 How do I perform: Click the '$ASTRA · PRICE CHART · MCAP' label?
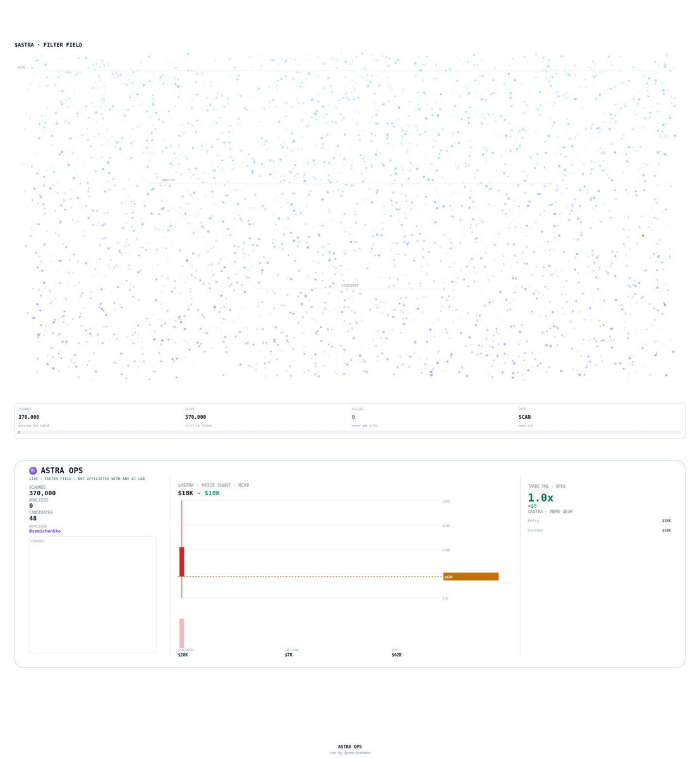[x=214, y=485]
